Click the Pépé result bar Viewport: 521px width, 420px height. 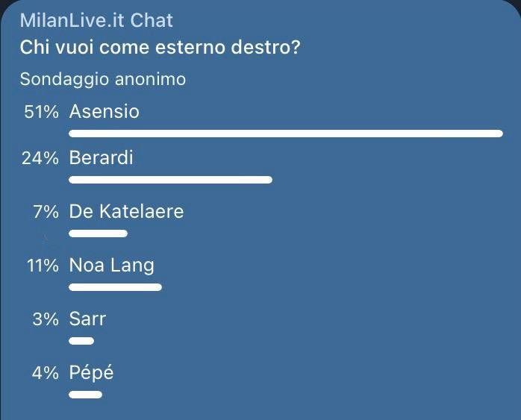click(x=85, y=395)
